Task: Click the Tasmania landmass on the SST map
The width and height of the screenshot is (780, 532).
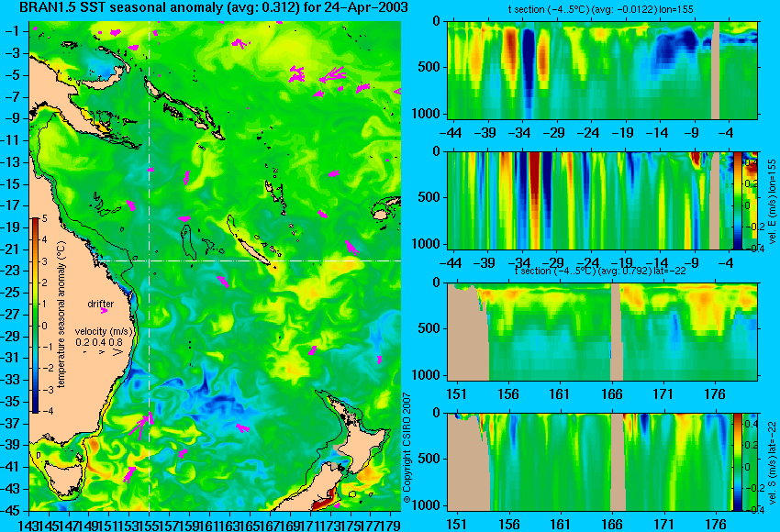Action: (62, 478)
